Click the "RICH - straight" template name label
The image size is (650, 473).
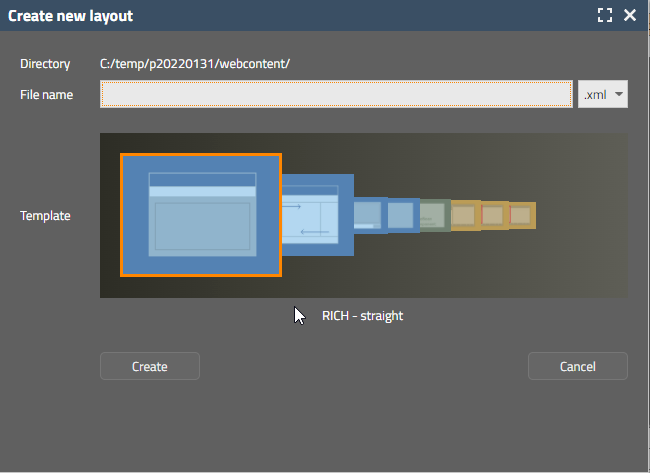pos(362,316)
